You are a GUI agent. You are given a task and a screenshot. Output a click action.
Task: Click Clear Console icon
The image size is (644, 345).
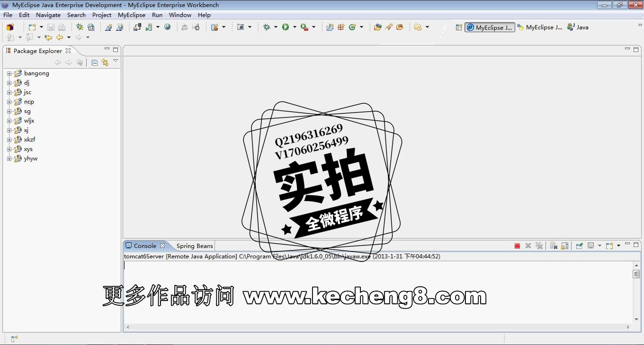553,246
